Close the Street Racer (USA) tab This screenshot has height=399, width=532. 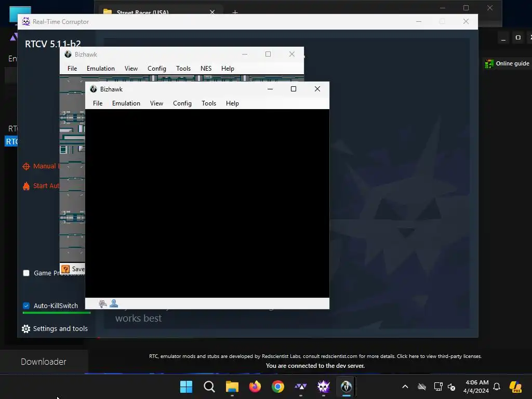[x=212, y=12]
